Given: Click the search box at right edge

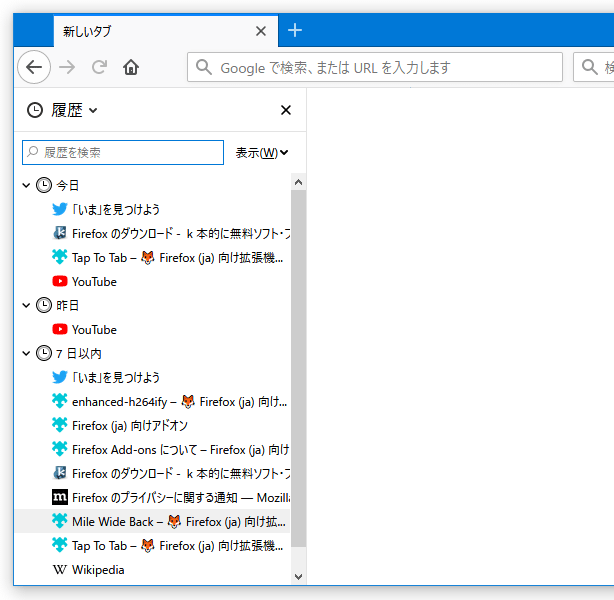Looking at the screenshot, I should click(594, 67).
